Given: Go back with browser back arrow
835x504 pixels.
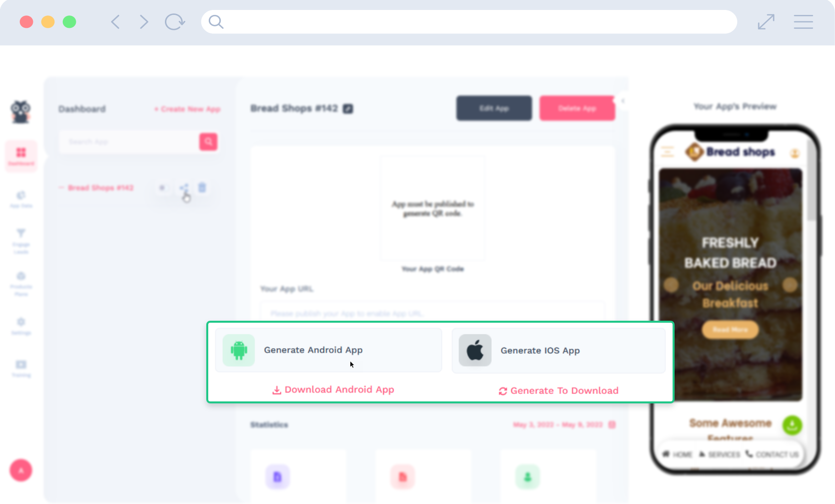Looking at the screenshot, I should click(116, 22).
